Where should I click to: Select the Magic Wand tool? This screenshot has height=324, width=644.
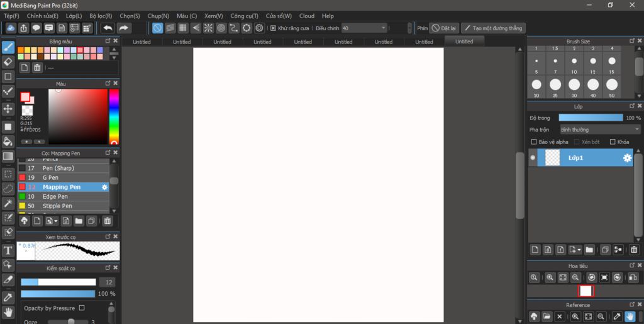pyautogui.click(x=8, y=203)
